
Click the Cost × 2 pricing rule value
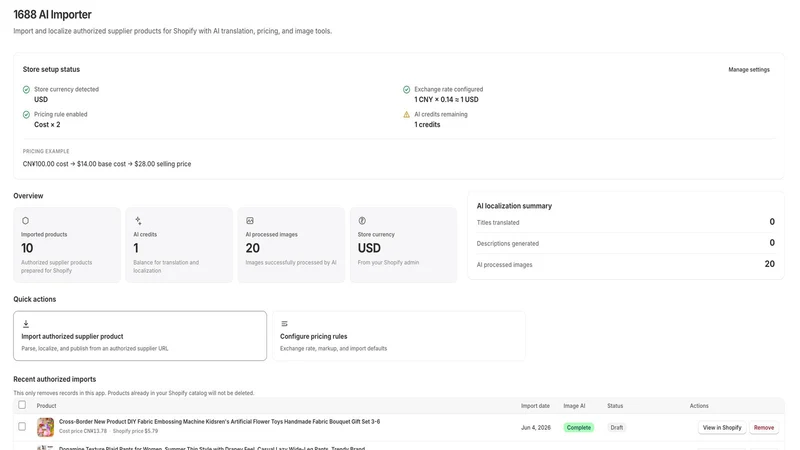[47, 124]
